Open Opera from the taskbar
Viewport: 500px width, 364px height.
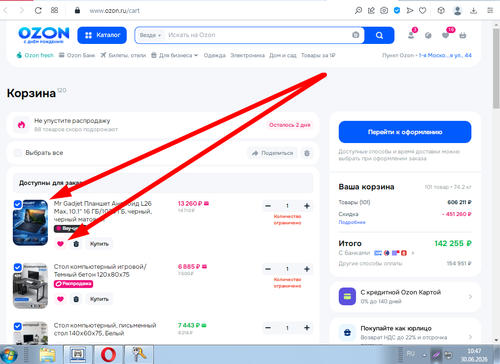click(109, 355)
